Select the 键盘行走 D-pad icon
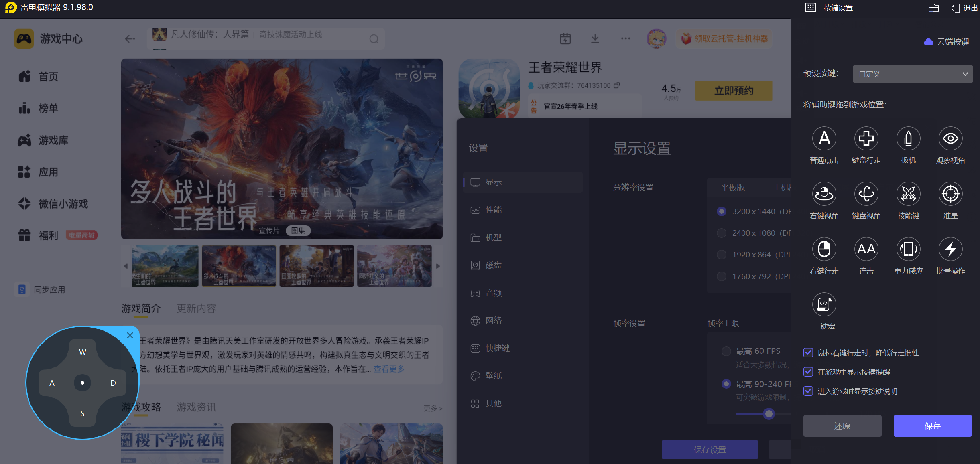This screenshot has width=980, height=464. (866, 139)
